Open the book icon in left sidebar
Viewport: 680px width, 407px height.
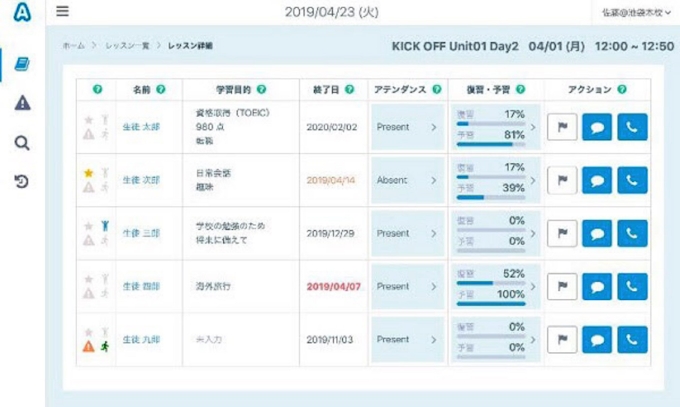coord(22,65)
